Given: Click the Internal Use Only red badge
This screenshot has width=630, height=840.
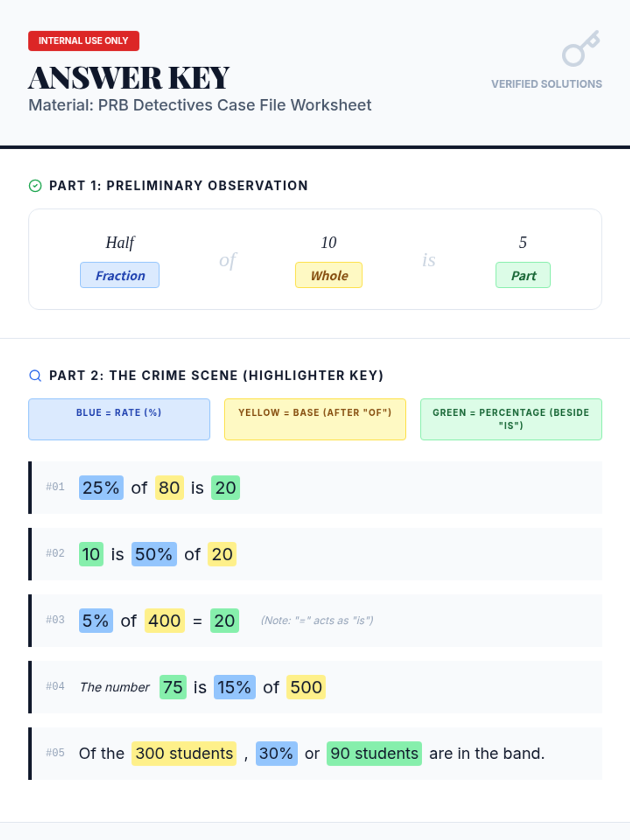Looking at the screenshot, I should (83, 41).
